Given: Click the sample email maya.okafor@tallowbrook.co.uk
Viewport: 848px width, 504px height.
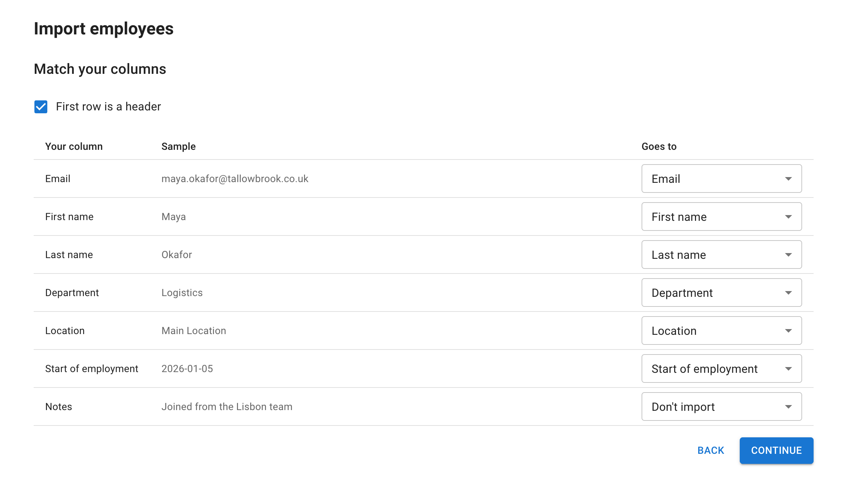Looking at the screenshot, I should 235,179.
